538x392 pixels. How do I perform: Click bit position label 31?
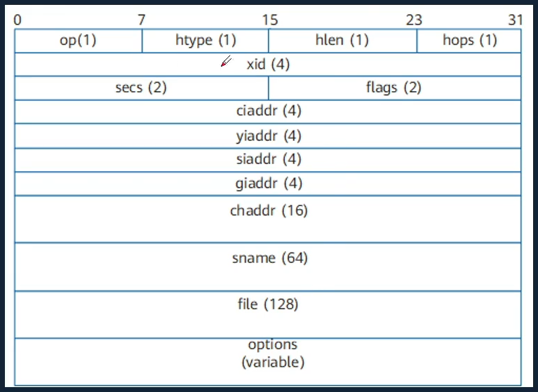(x=516, y=20)
